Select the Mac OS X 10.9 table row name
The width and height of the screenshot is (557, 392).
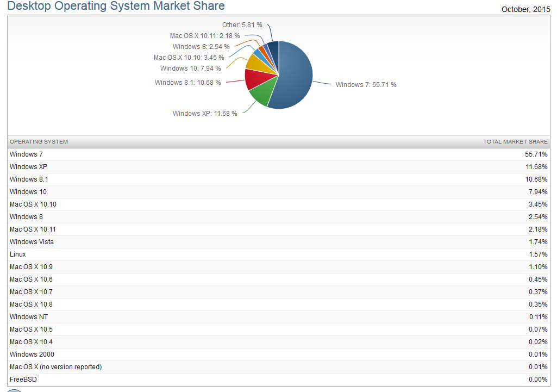tap(32, 267)
